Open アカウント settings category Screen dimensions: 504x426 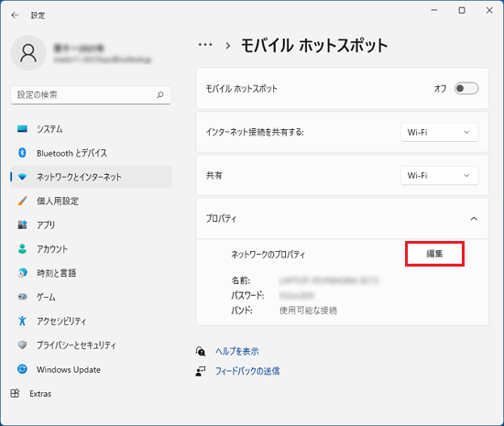(x=91, y=248)
